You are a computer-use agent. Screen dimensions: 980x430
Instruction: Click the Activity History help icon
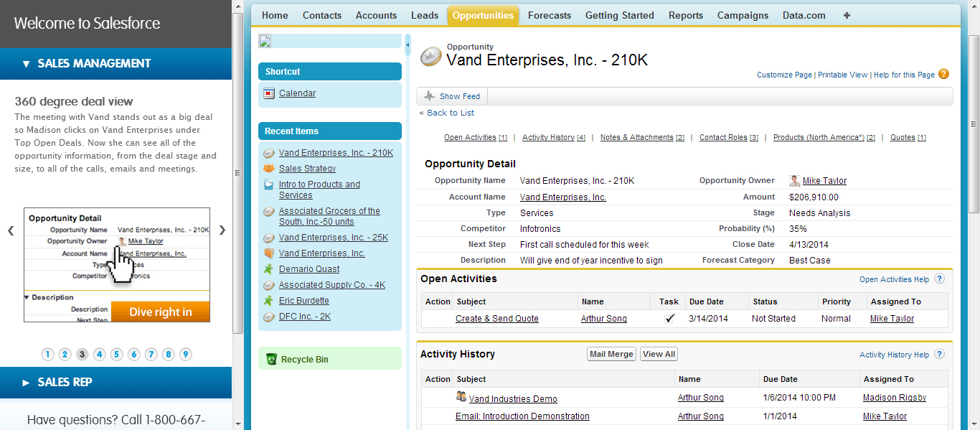click(939, 355)
